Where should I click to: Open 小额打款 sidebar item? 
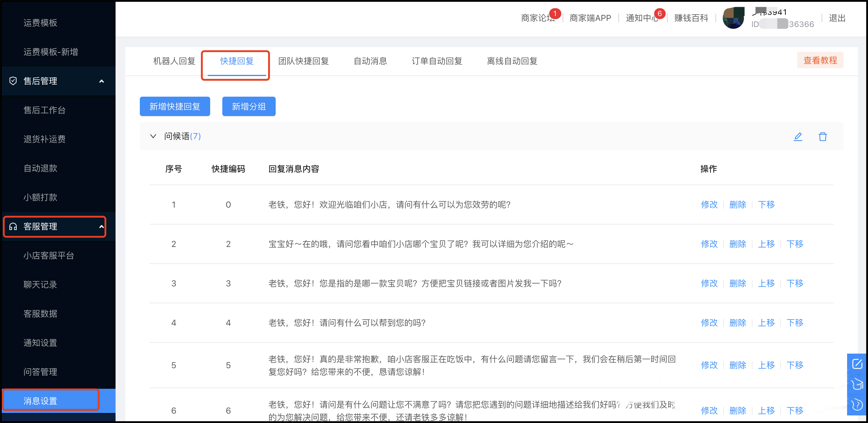[40, 197]
